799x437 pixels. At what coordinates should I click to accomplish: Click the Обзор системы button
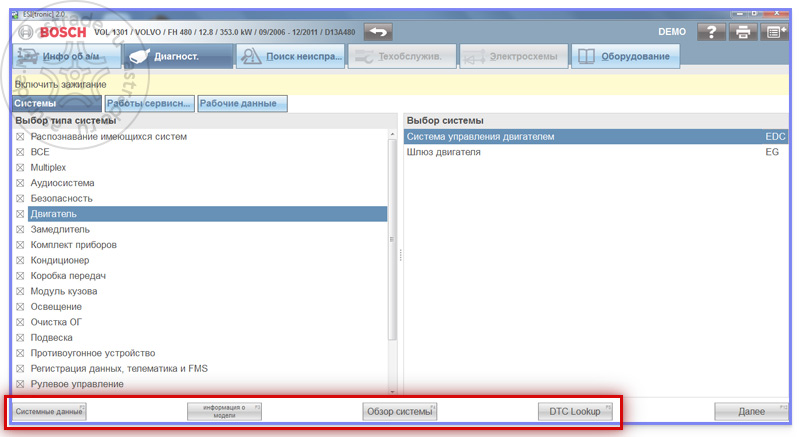coord(400,411)
